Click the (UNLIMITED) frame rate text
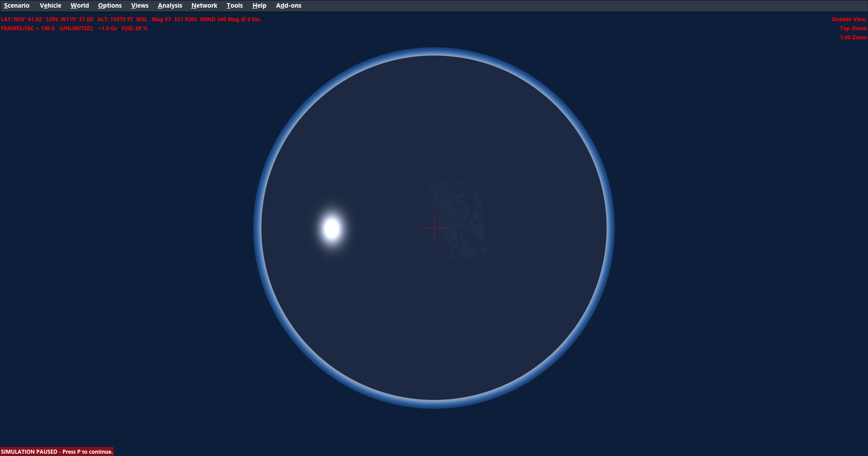The width and height of the screenshot is (868, 456). (x=76, y=28)
